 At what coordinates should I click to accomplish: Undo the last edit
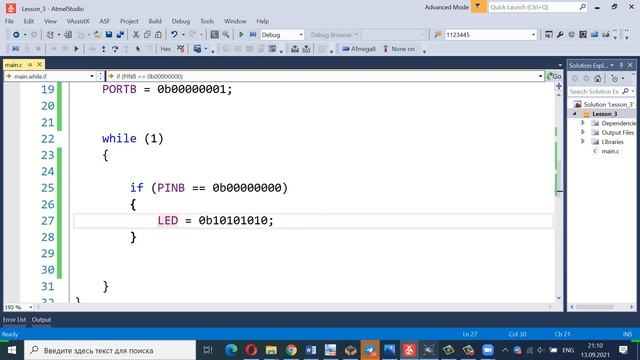pyautogui.click(x=174, y=35)
